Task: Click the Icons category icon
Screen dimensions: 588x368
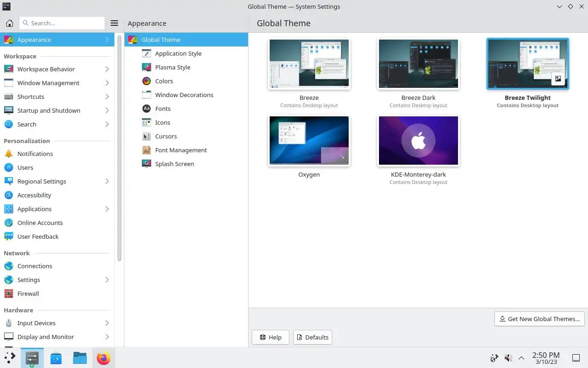Action: pyautogui.click(x=147, y=122)
